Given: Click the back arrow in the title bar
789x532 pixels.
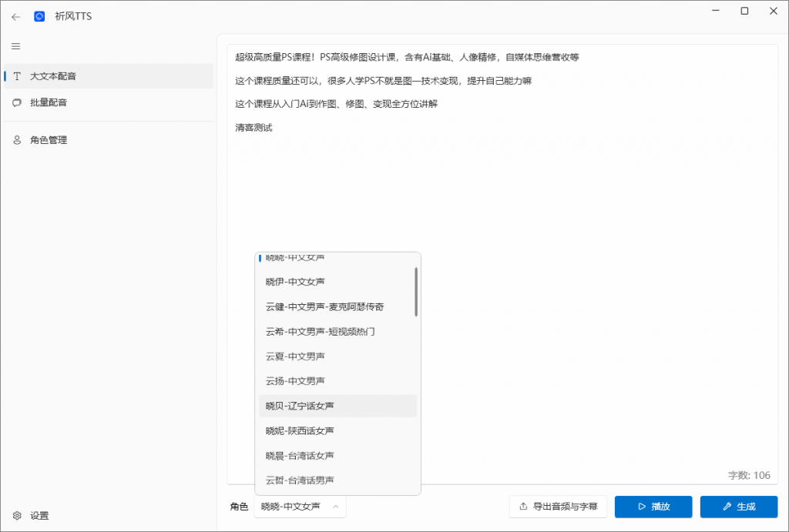Looking at the screenshot, I should (15, 15).
